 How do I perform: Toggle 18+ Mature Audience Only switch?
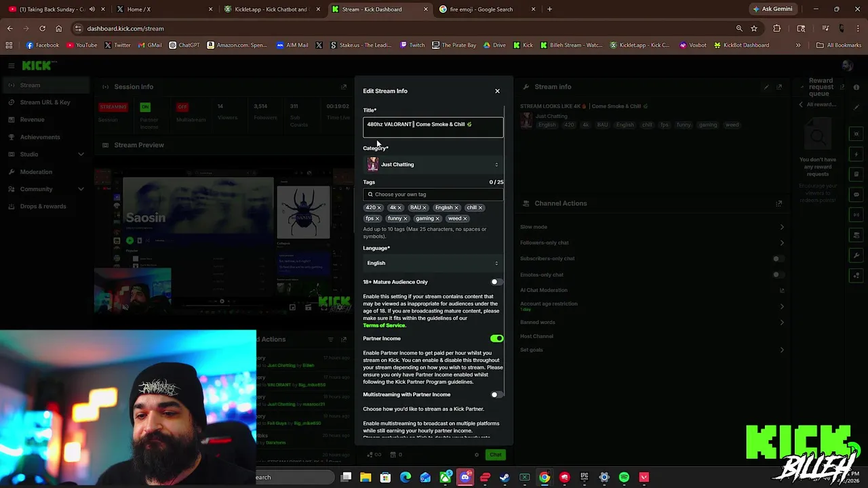pos(496,282)
